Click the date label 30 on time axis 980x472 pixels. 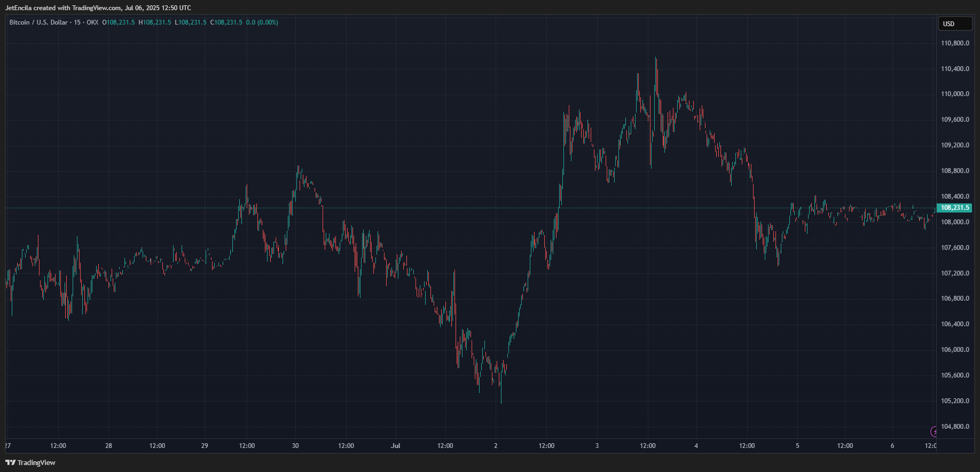point(295,446)
